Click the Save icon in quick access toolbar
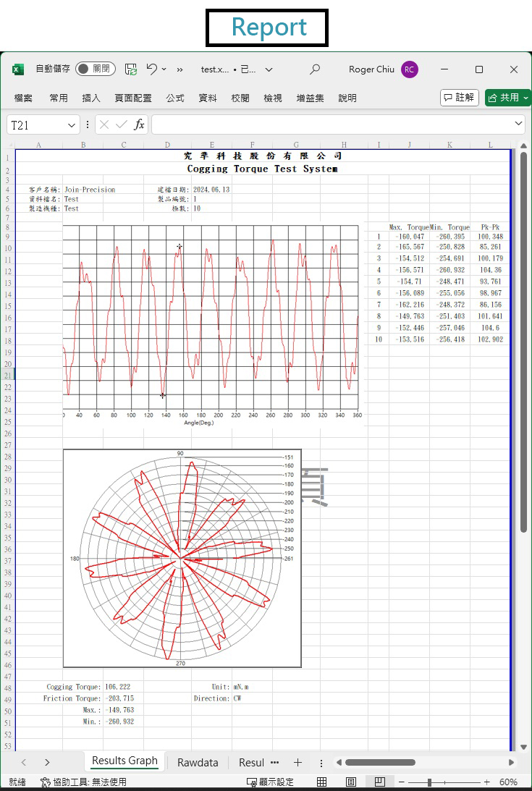Image resolution: width=532 pixels, height=791 pixels. coord(131,69)
